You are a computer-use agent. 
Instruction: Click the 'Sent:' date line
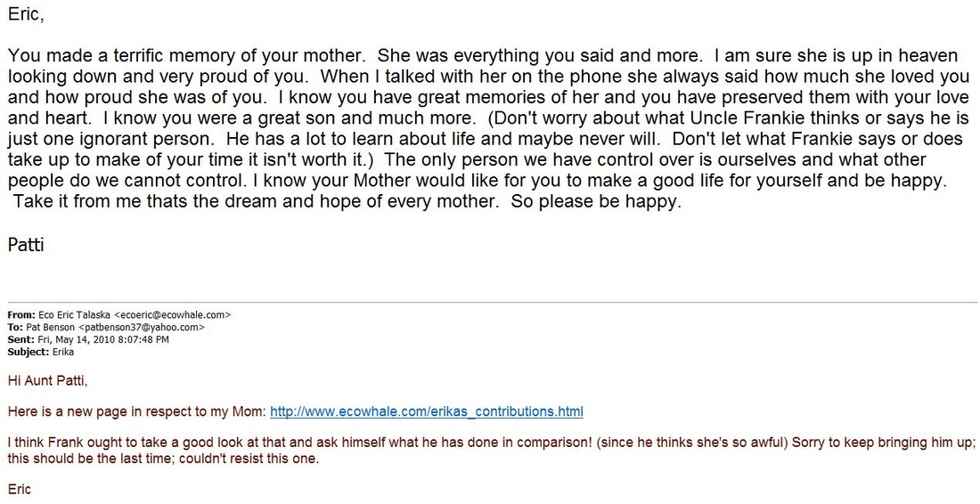tap(88, 340)
